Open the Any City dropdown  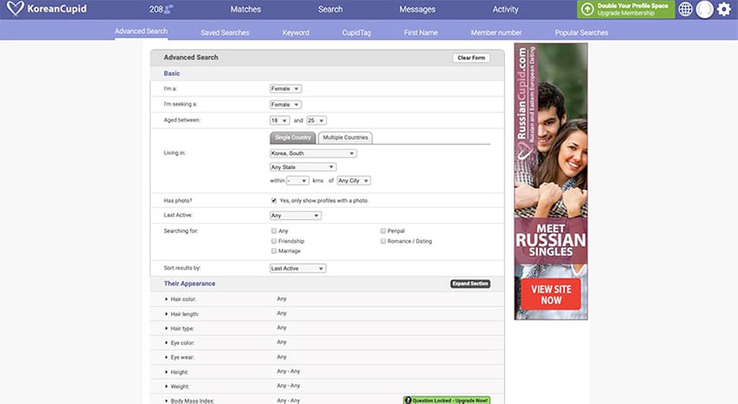click(x=354, y=181)
